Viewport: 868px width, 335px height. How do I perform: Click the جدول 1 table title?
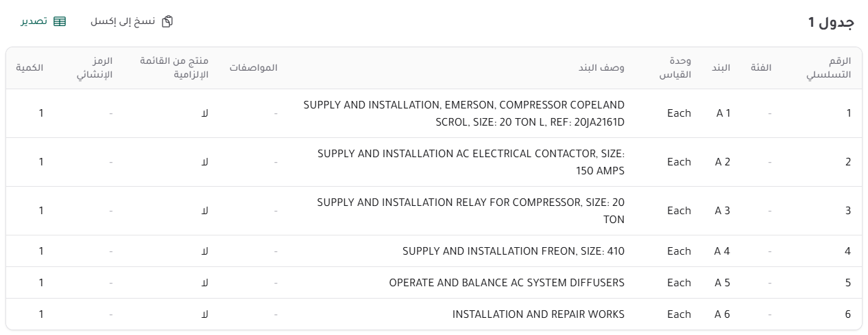831,22
